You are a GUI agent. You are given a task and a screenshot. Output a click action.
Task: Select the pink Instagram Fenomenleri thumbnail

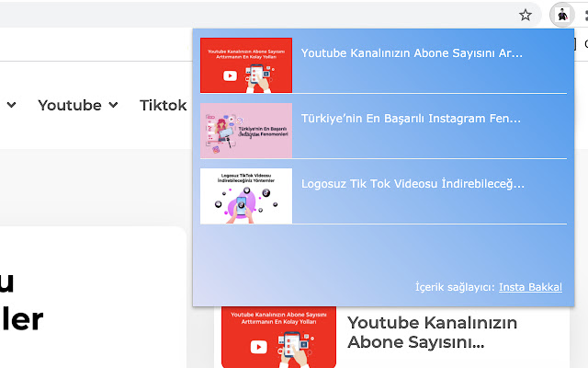pos(246,131)
